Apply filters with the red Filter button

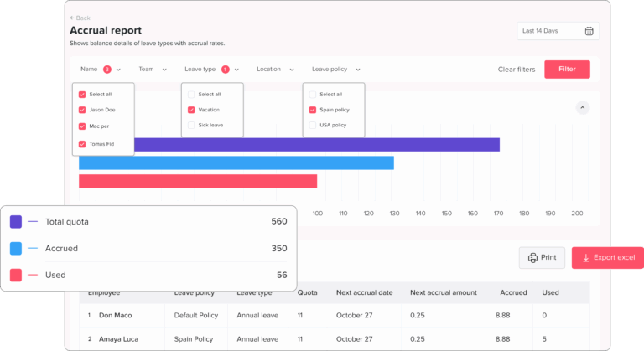567,70
